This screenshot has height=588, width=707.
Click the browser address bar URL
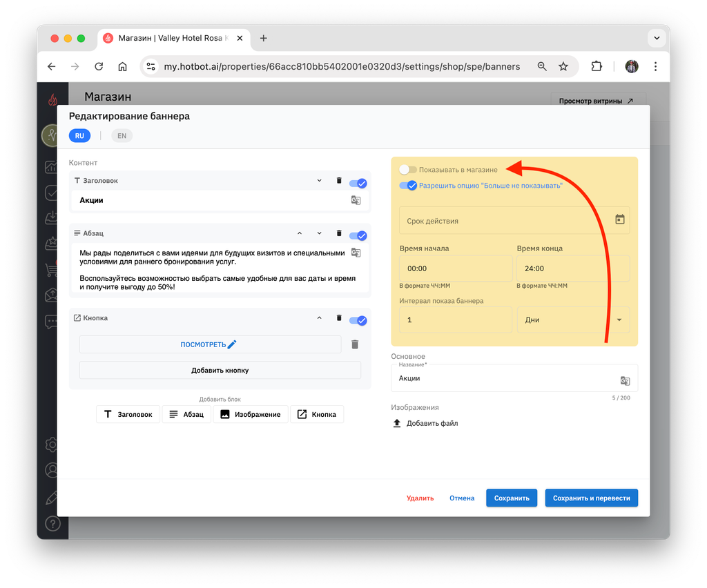tap(342, 67)
